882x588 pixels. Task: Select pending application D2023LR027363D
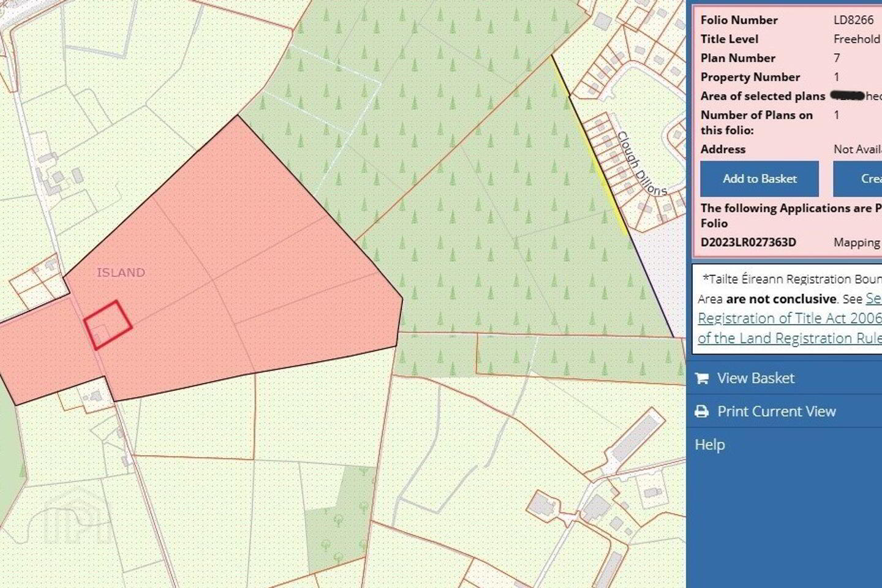(x=748, y=243)
